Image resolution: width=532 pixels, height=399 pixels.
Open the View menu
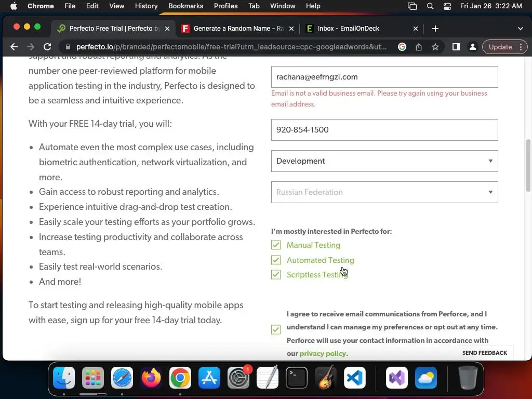click(116, 6)
